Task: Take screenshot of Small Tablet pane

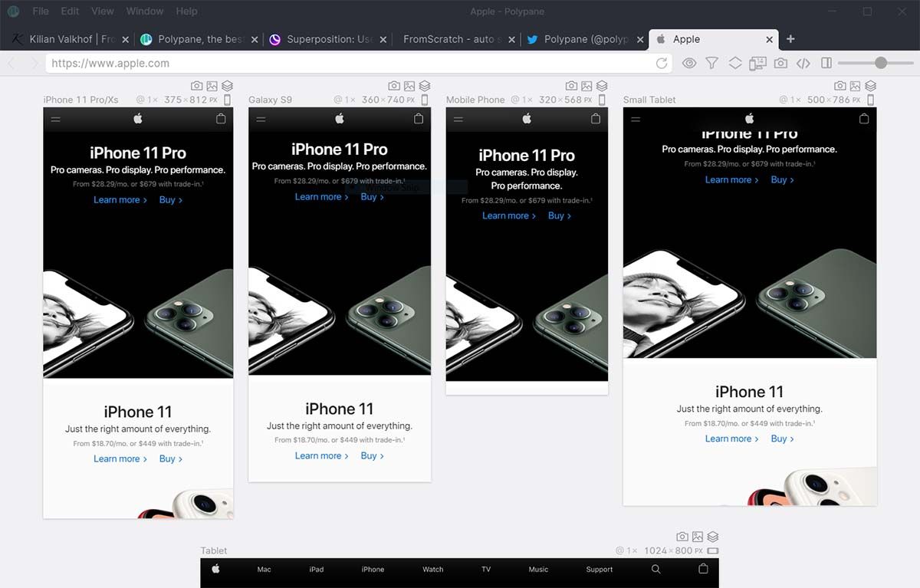Action: click(840, 87)
